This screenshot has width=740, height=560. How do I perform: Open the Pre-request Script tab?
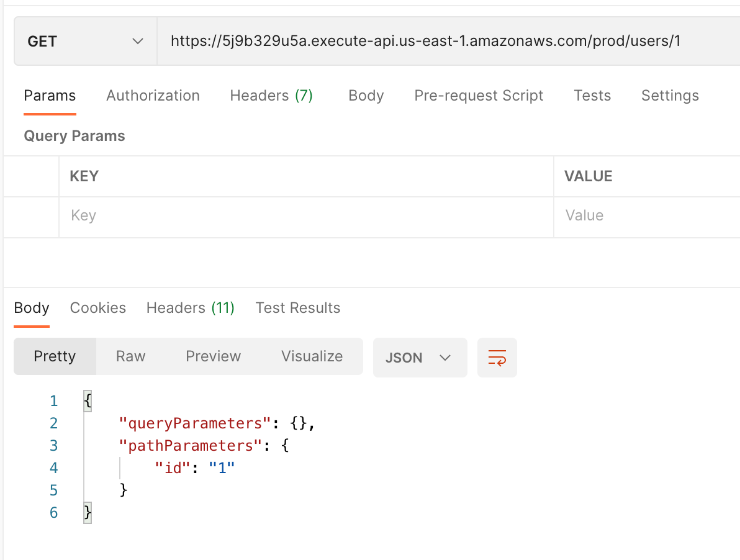(x=478, y=96)
